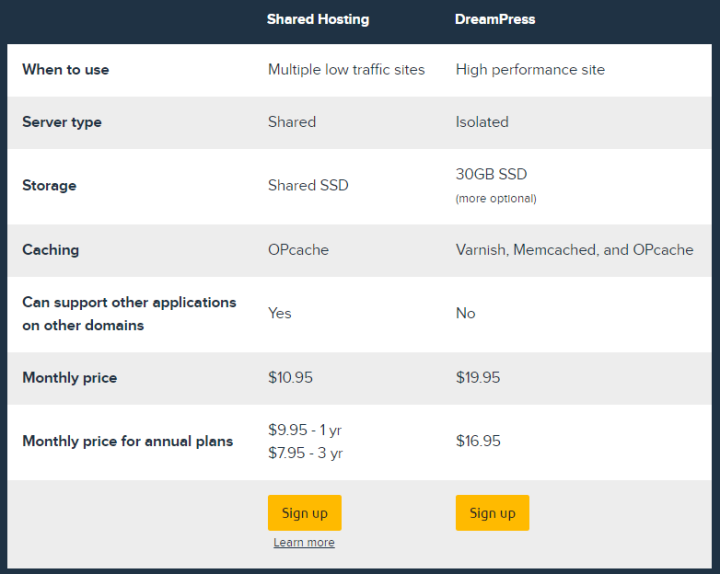Click the 'Yes' cell

tap(280, 313)
